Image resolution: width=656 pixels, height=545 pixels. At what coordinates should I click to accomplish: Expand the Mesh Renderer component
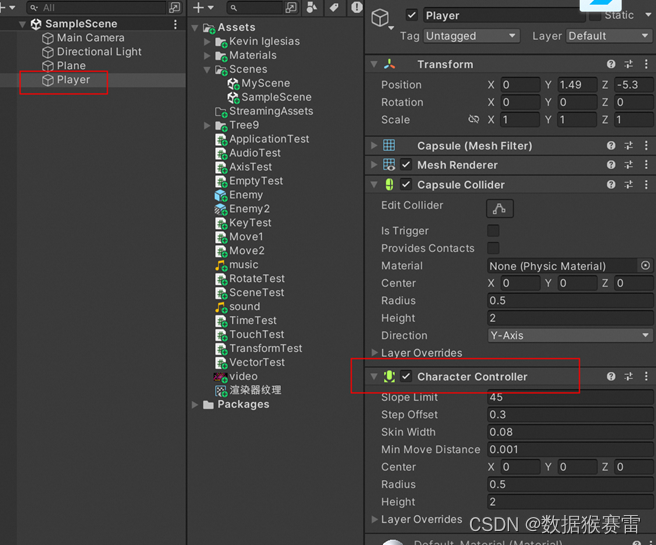click(374, 165)
